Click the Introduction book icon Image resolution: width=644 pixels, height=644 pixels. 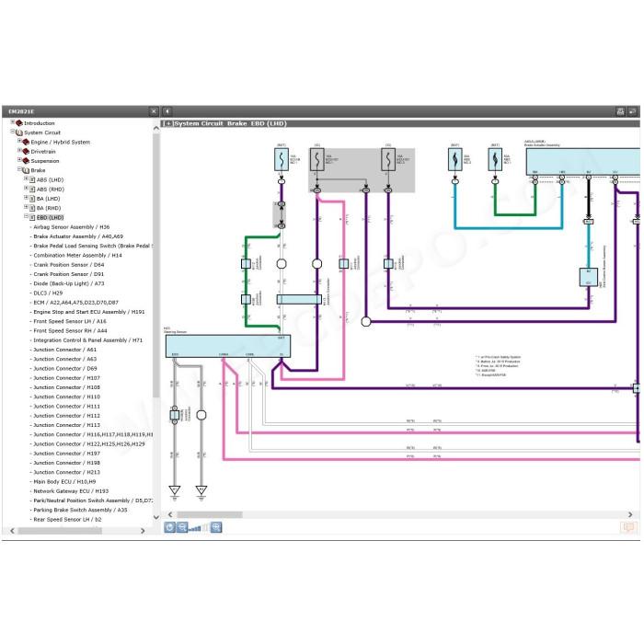click(19, 122)
